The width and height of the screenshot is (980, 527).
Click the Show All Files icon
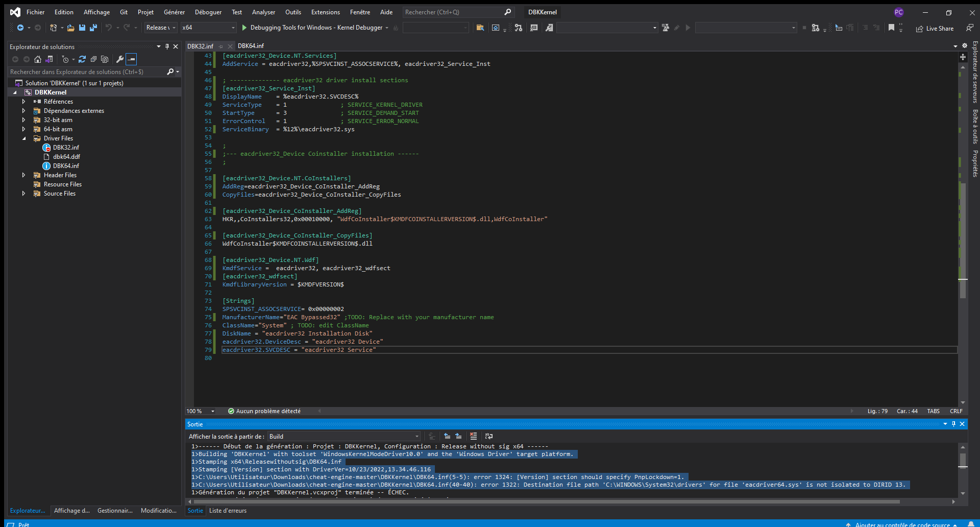(x=105, y=59)
